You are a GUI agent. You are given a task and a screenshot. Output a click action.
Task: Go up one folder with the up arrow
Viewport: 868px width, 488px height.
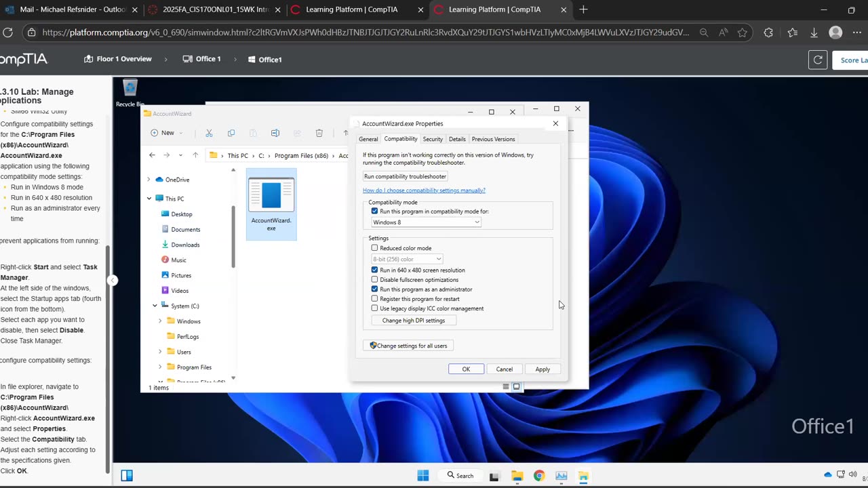click(x=195, y=155)
